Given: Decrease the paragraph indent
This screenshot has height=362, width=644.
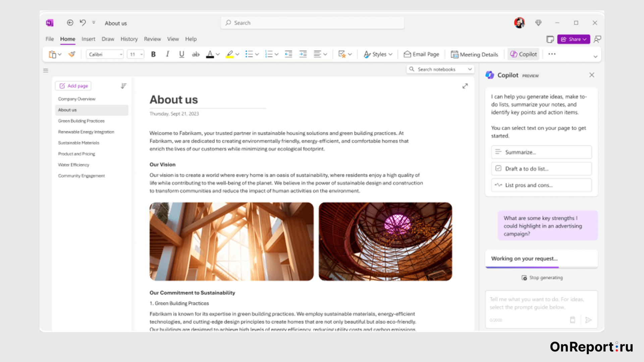Looking at the screenshot, I should 288,54.
